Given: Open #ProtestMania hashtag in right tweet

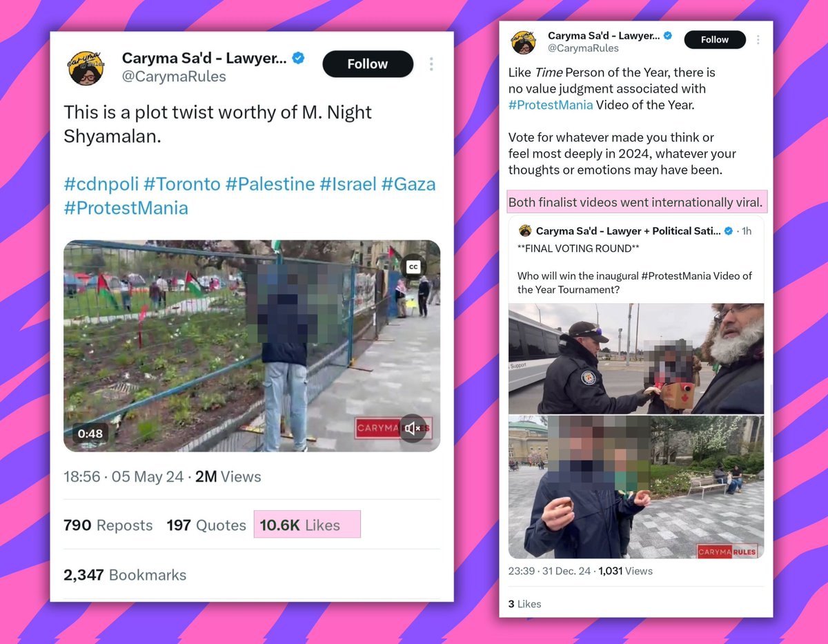Looking at the screenshot, I should click(x=551, y=105).
